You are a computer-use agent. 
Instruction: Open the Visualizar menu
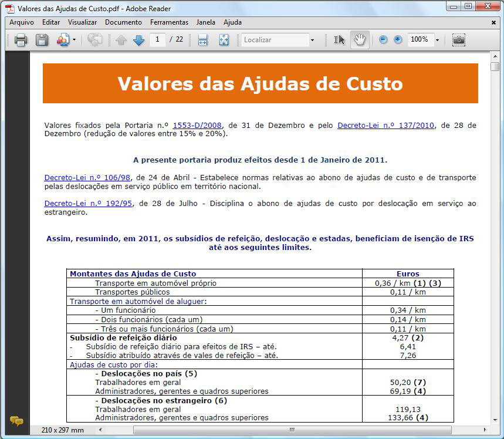pyautogui.click(x=82, y=22)
